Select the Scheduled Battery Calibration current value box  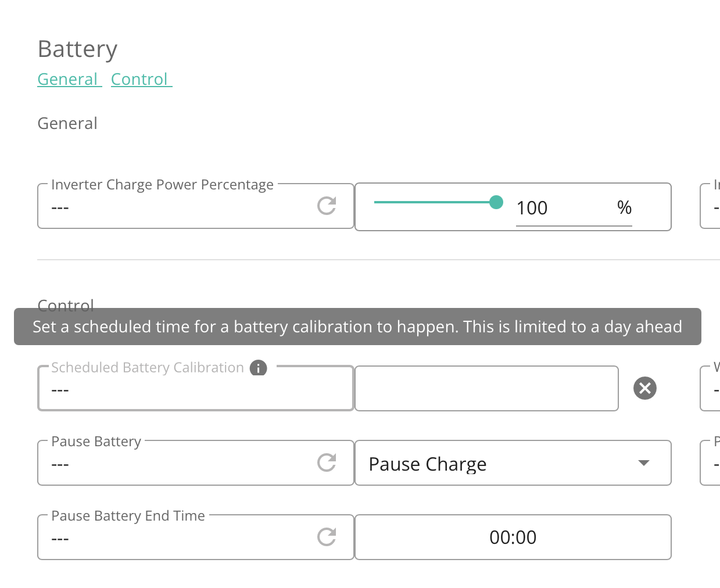click(196, 388)
